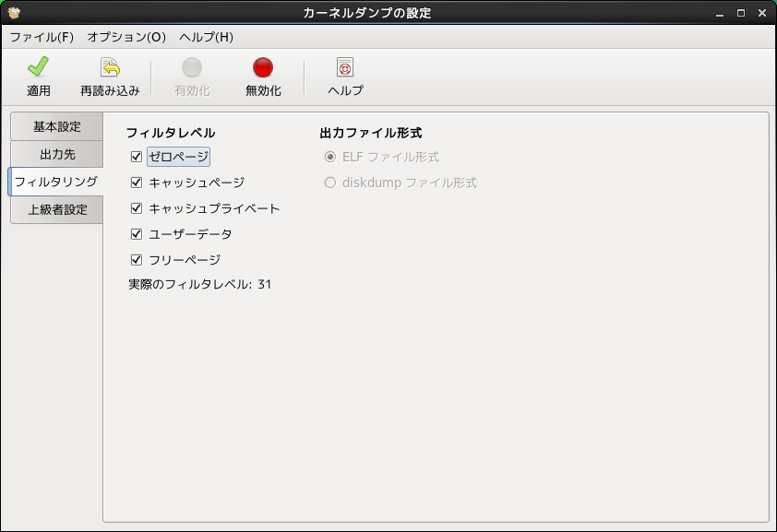This screenshot has height=532, width=777.
Task: Switch to the 出力先 tab
Action: [57, 154]
